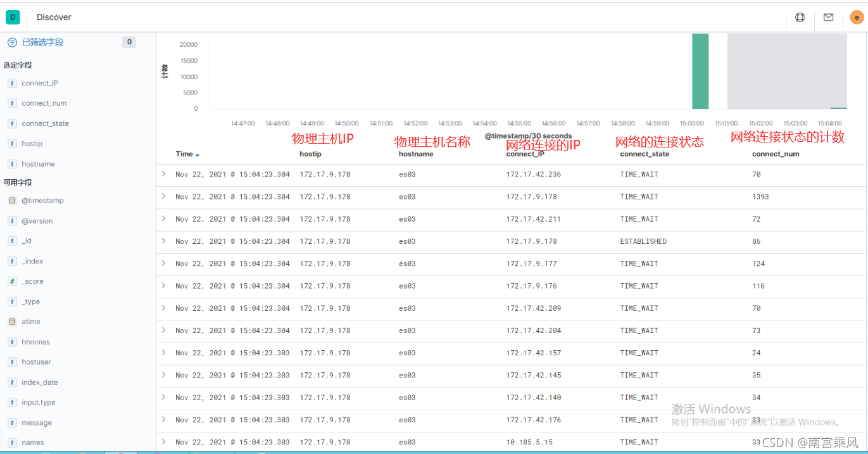868x454 pixels.
Task: Click the orange user avatar 'e'
Action: 857,18
